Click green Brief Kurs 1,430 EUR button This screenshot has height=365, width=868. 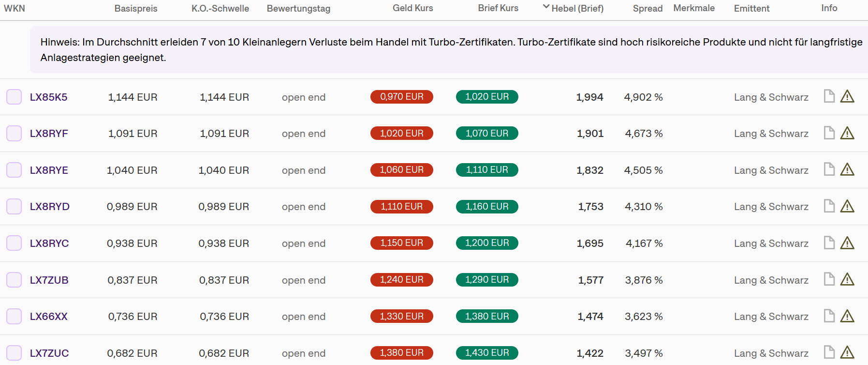pos(487,353)
